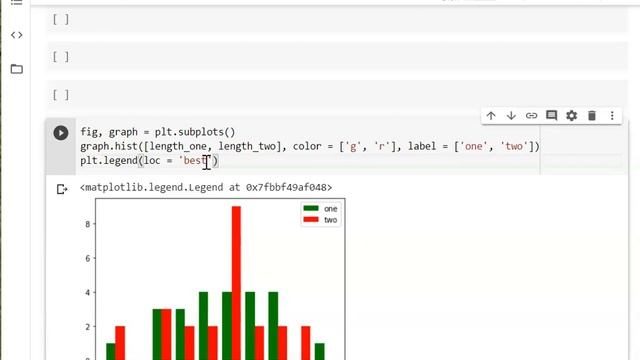Delete cell with trash icon
The height and width of the screenshot is (360, 640).
592,116
